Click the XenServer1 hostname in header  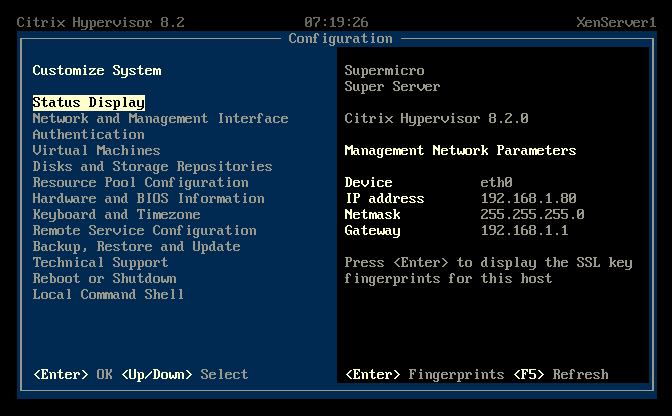[616, 22]
